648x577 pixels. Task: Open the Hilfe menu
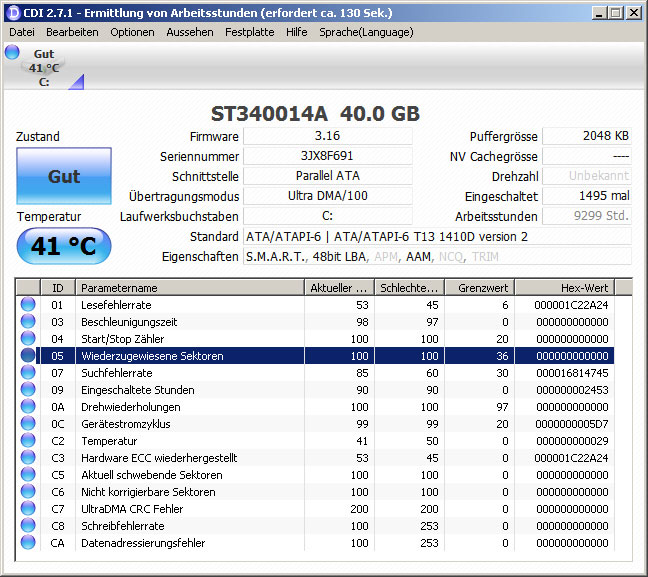296,32
